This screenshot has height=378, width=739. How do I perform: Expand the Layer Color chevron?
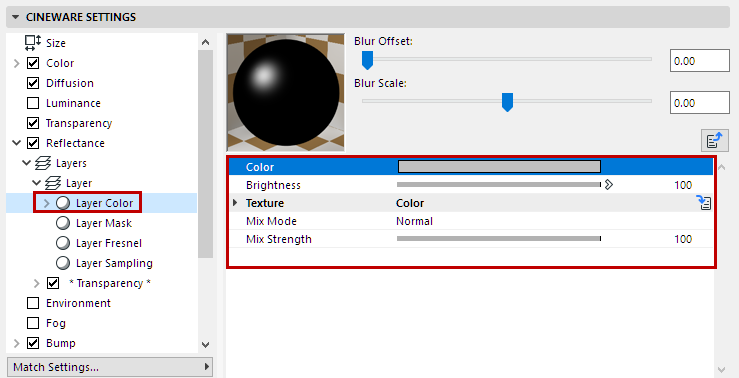(47, 203)
